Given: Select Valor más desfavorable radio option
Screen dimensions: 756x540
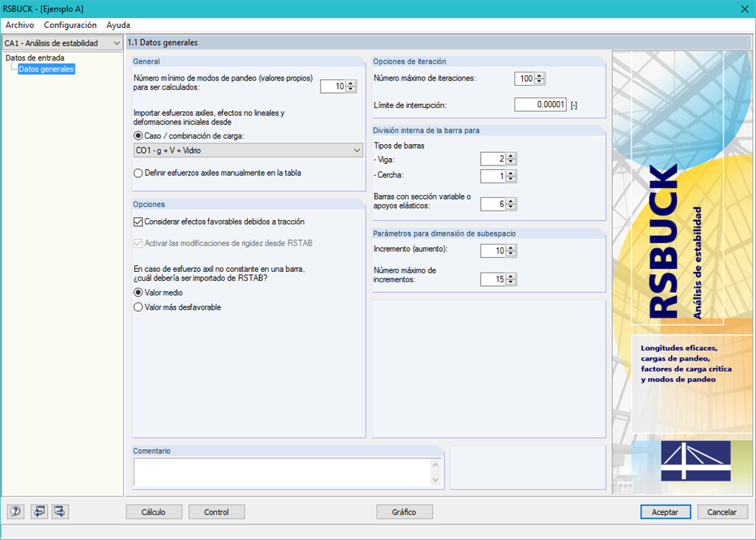Looking at the screenshot, I should click(138, 307).
